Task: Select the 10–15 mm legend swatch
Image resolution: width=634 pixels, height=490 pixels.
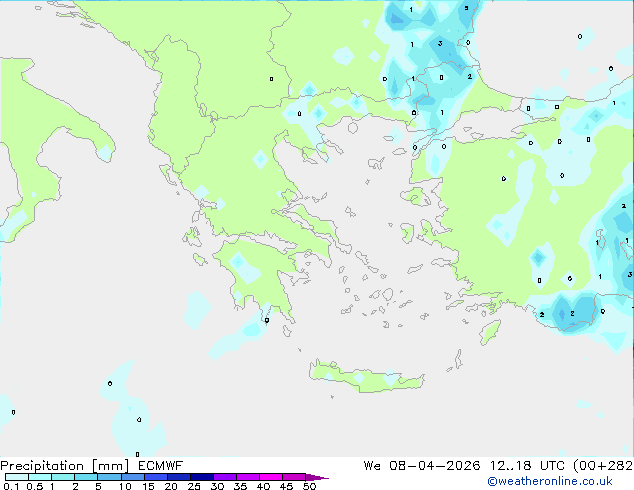Action: pyautogui.click(x=133, y=477)
